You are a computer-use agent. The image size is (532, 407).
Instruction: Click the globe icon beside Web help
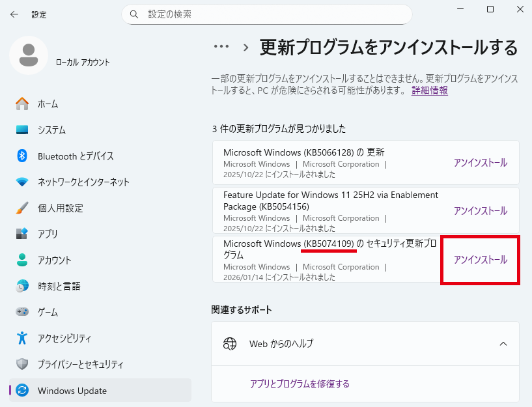pos(230,343)
